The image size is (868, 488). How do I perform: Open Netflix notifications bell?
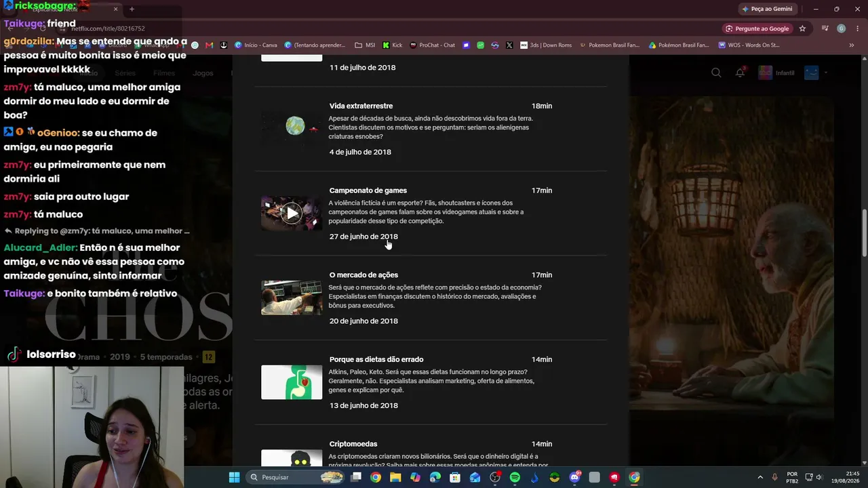(740, 73)
